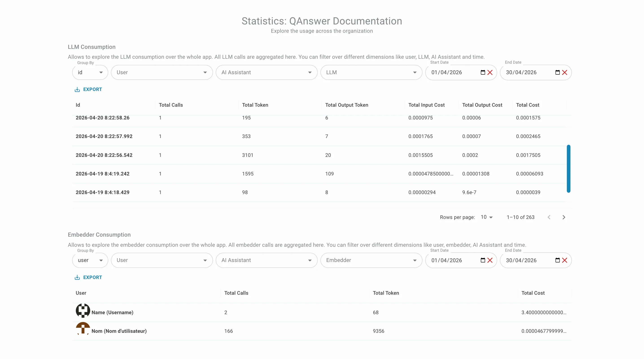
Task: Click Name (Username) user row label
Action: 112,313
